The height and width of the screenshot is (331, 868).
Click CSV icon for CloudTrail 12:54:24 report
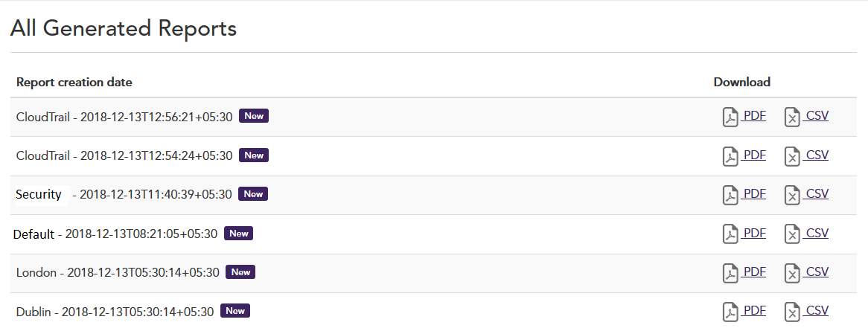(792, 156)
